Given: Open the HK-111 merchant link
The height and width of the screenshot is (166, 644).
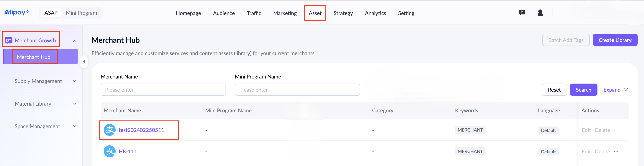Looking at the screenshot, I should pos(128,152).
